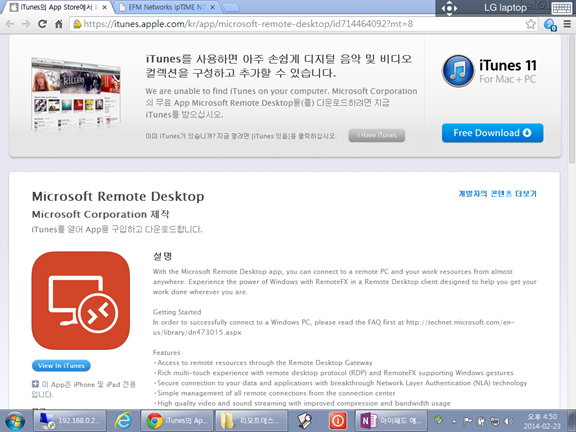Open the magnifier tool taskbar icon
The height and width of the screenshot is (432, 576).
305,421
